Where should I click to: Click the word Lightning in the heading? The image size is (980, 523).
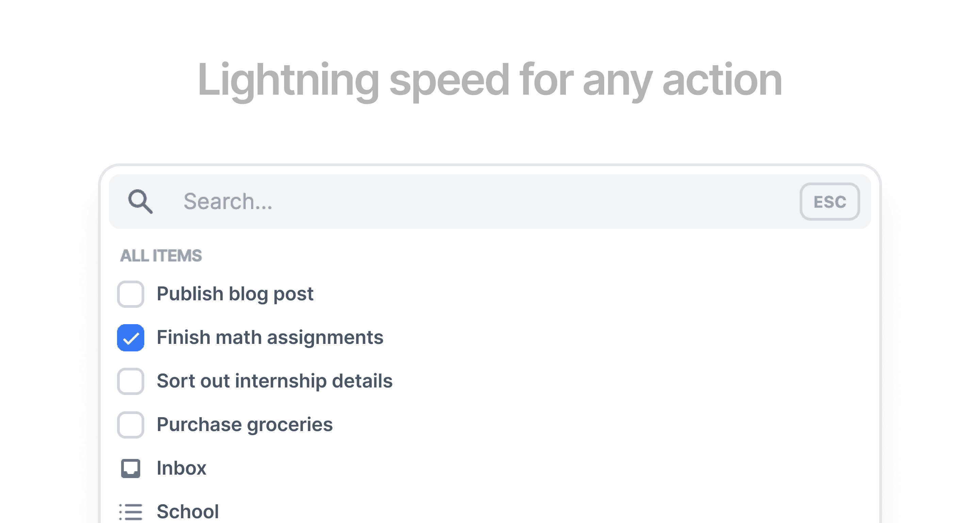288,81
